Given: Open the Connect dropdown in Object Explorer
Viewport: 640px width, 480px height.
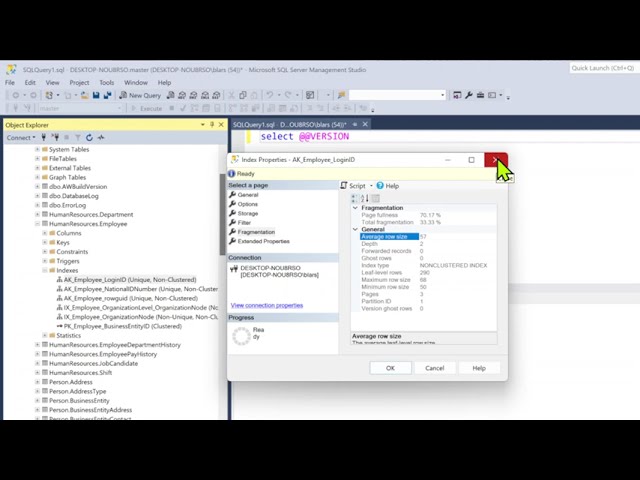Looking at the screenshot, I should pos(21,138).
